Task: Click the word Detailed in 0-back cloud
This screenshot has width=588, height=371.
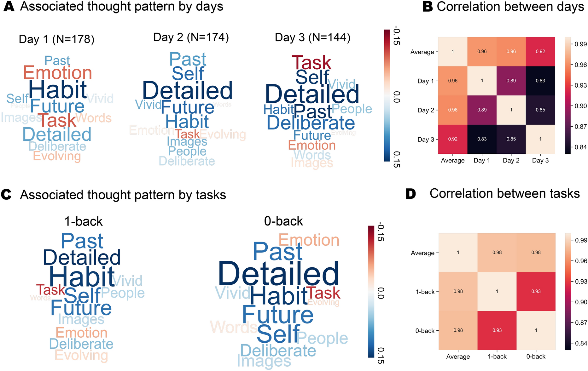Action: click(x=278, y=274)
